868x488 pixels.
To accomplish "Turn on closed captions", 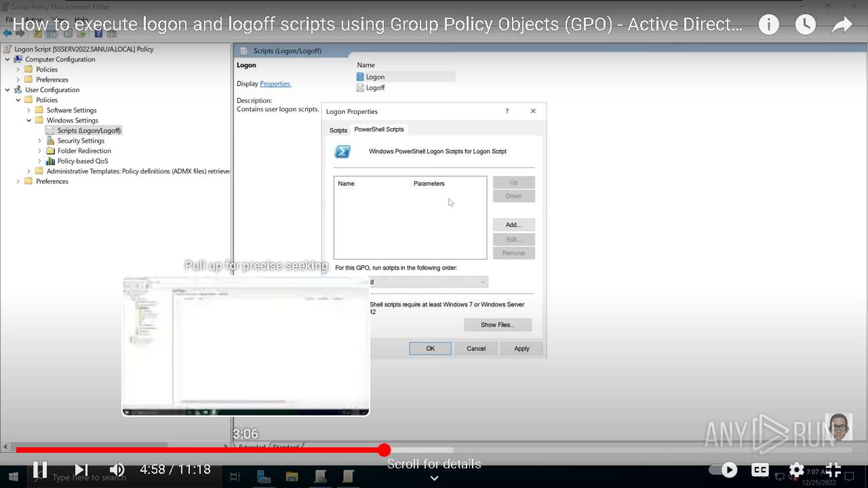I will [760, 470].
